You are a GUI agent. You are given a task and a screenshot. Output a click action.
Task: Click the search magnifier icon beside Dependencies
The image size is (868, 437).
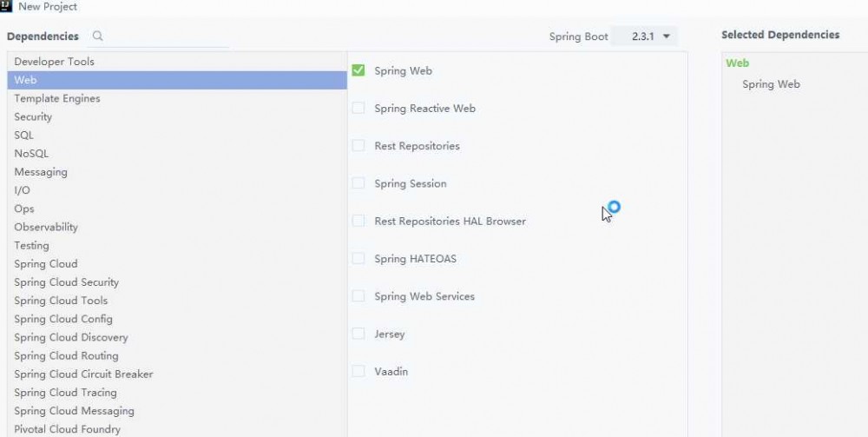[x=97, y=36]
